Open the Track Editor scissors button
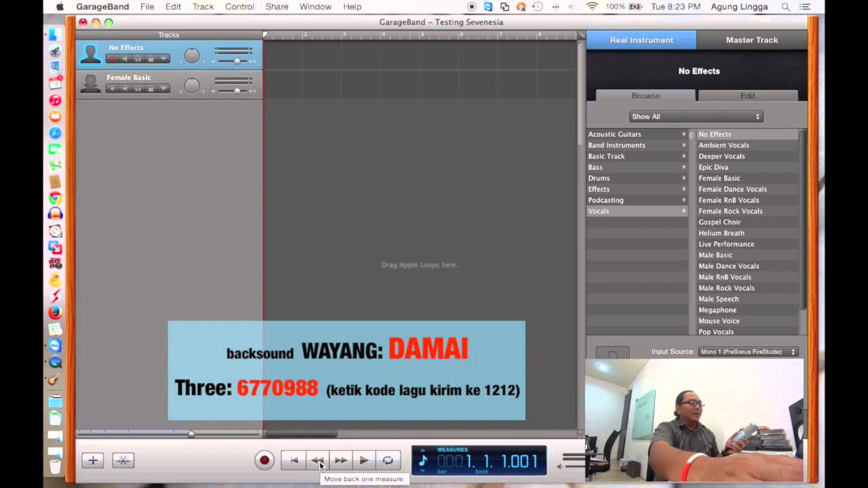 [123, 460]
